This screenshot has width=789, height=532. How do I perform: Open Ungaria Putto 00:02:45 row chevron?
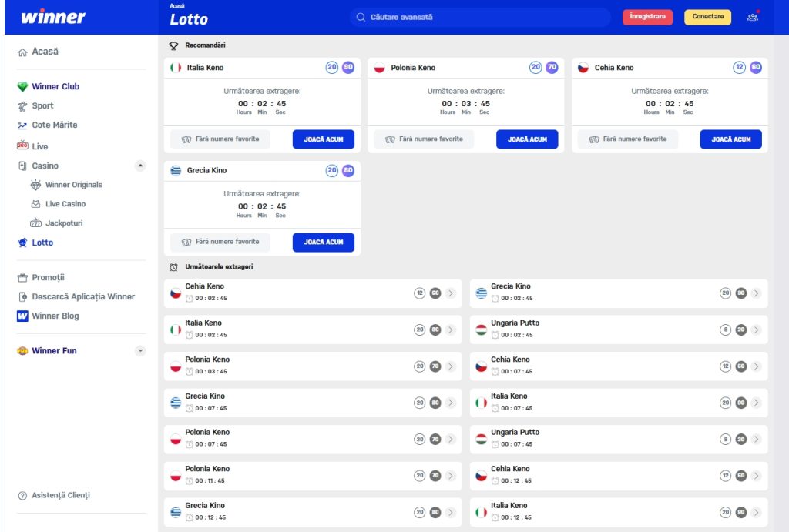(757, 330)
